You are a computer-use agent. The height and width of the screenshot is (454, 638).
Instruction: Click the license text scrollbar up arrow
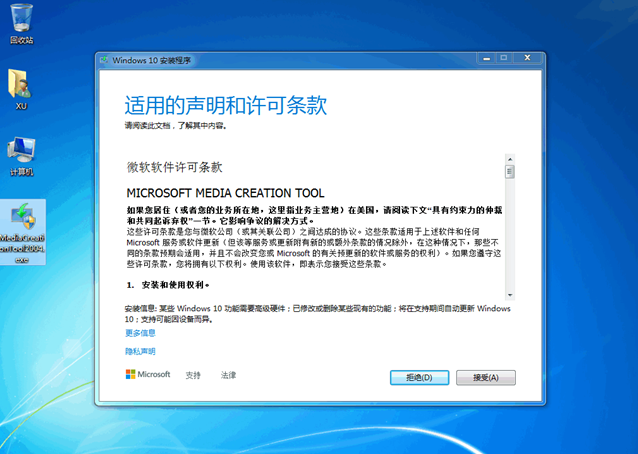(x=510, y=159)
